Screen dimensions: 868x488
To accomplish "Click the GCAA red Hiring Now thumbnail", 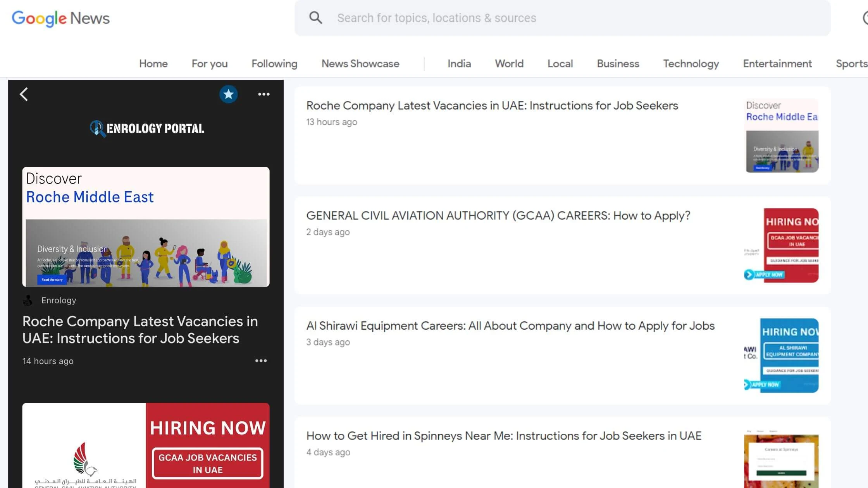I will click(x=781, y=245).
